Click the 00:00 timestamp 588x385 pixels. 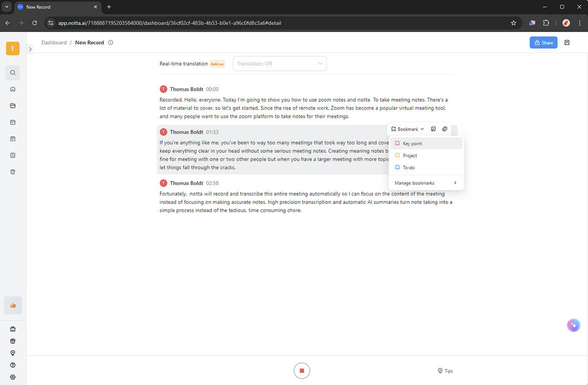(212, 89)
